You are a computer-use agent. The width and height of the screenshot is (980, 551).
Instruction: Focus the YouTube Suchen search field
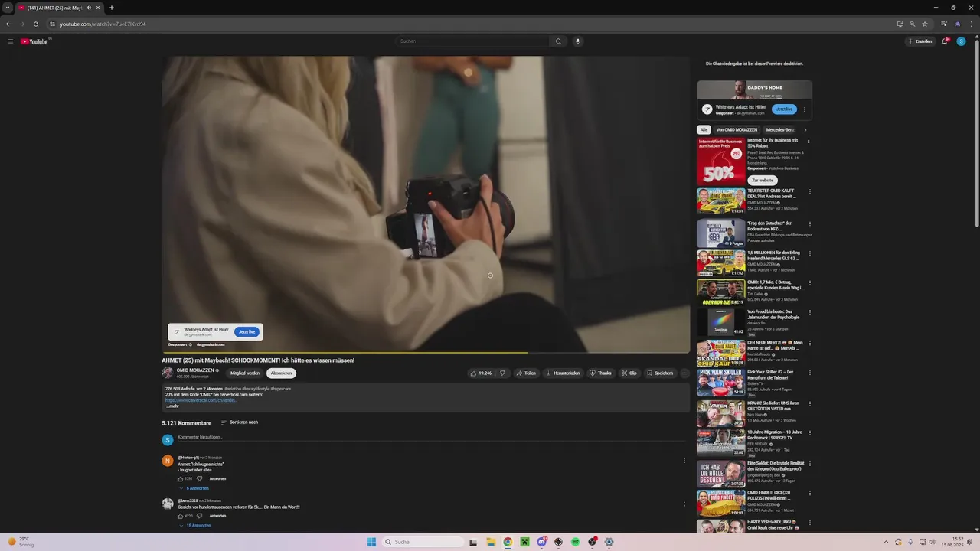tap(472, 41)
